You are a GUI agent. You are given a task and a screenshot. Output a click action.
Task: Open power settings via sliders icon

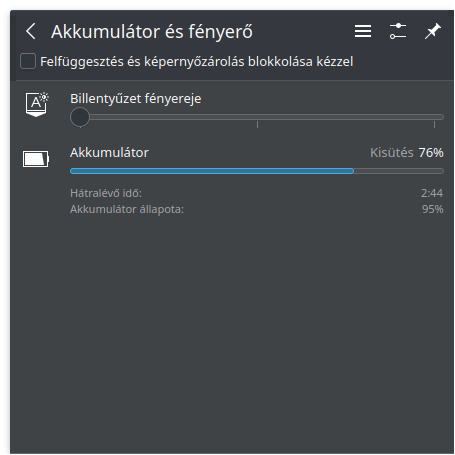tap(398, 31)
